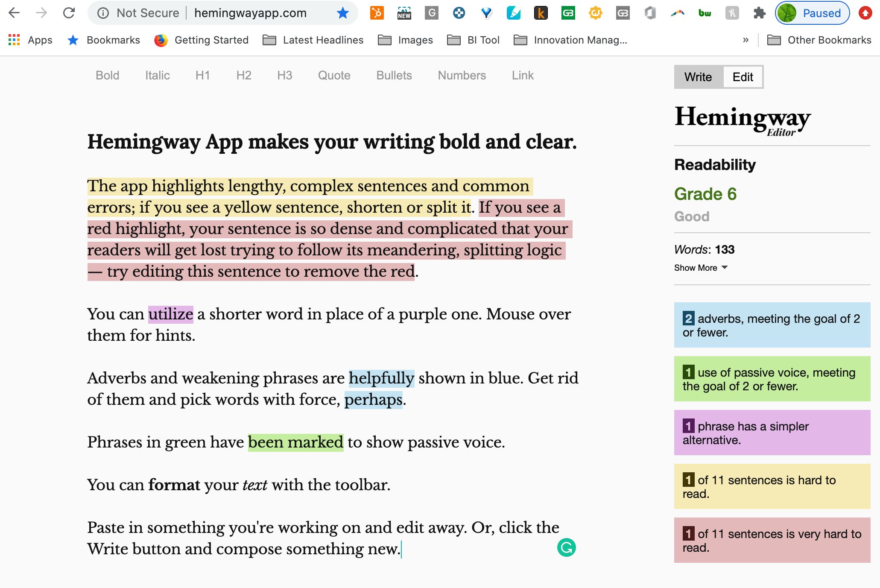The height and width of the screenshot is (588, 880).
Task: Click the green passive voice count card
Action: point(772,379)
